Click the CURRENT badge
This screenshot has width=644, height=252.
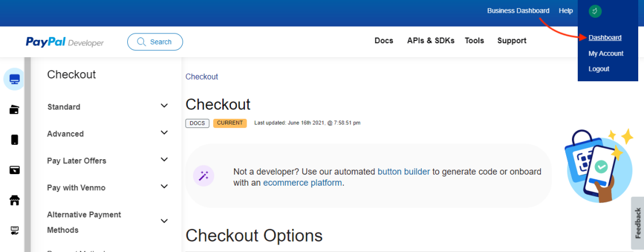[x=230, y=123]
